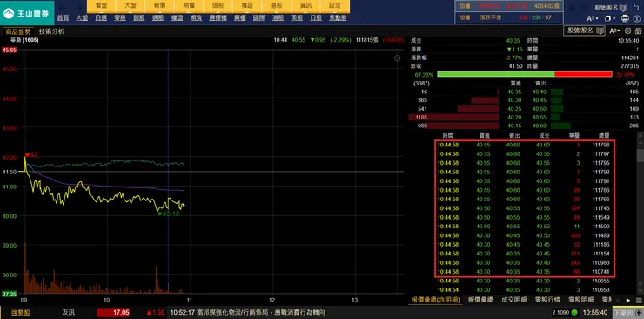Select the 報價彙總 tab
This screenshot has width=644, height=319.
(480, 300)
